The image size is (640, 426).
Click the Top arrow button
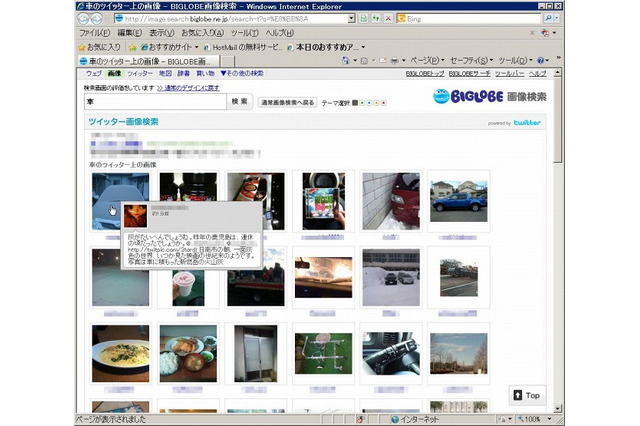[x=527, y=395]
